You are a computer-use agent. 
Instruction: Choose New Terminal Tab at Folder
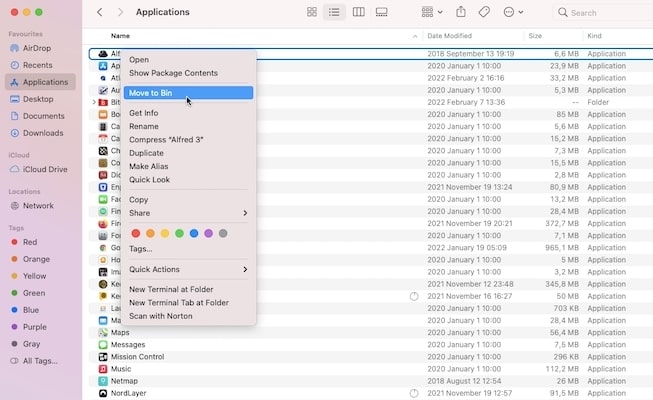[188, 302]
